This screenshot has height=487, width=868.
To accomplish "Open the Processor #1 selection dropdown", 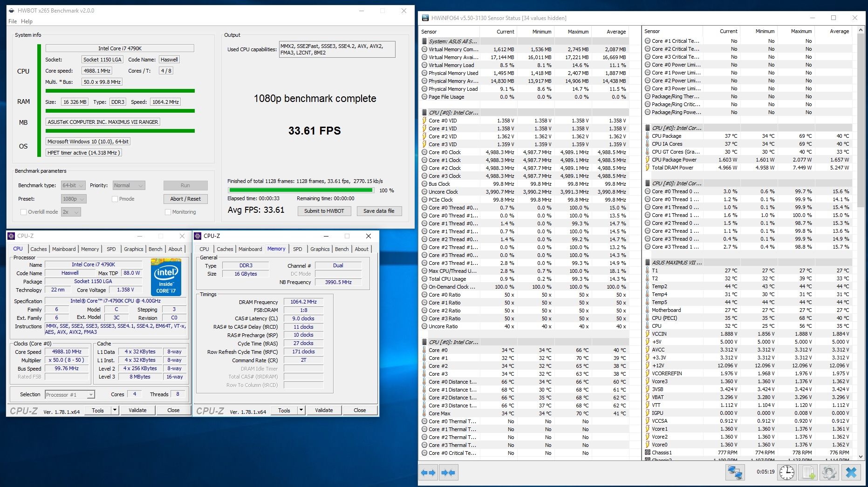I will [70, 395].
